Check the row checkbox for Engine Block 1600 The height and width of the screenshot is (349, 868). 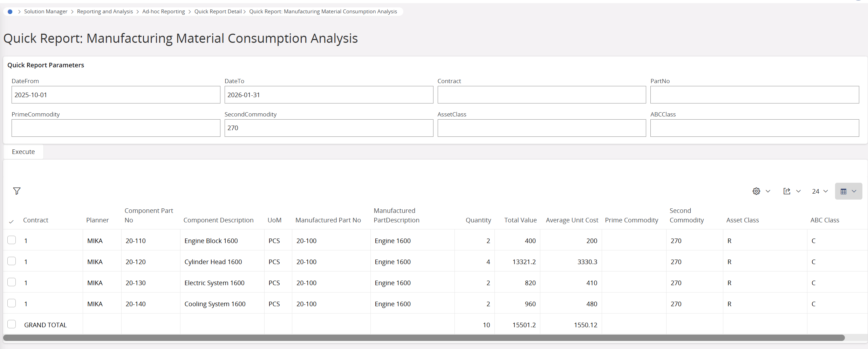coord(12,240)
